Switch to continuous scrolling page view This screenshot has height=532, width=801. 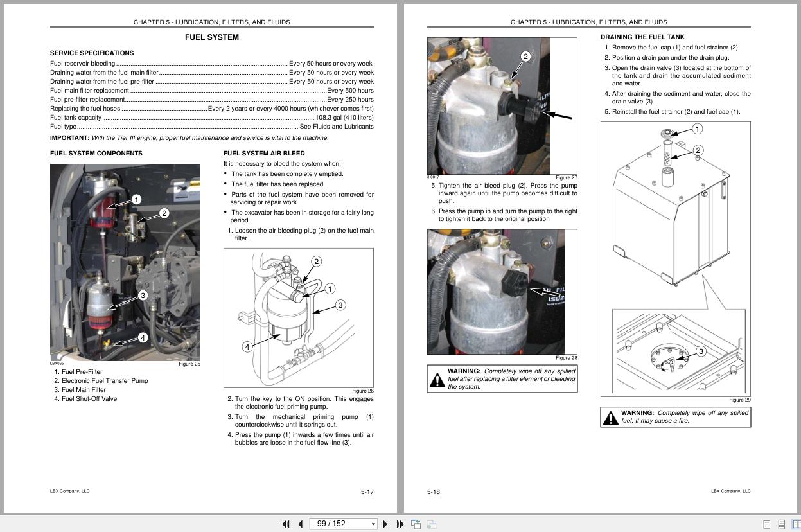pyautogui.click(x=782, y=524)
